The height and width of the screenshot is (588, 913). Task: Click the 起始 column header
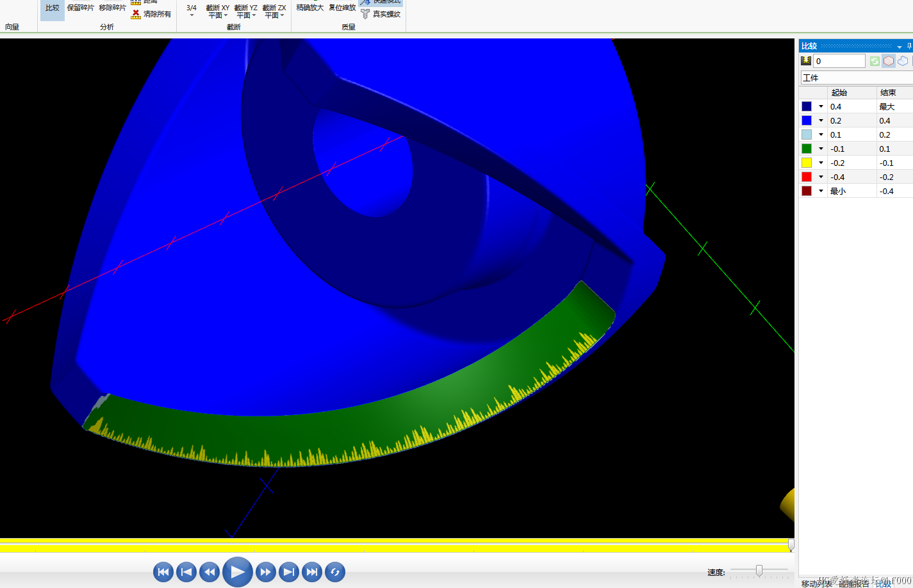click(x=851, y=92)
